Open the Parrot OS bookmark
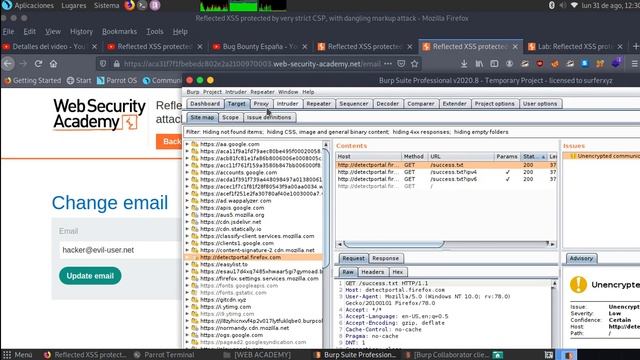 click(117, 80)
